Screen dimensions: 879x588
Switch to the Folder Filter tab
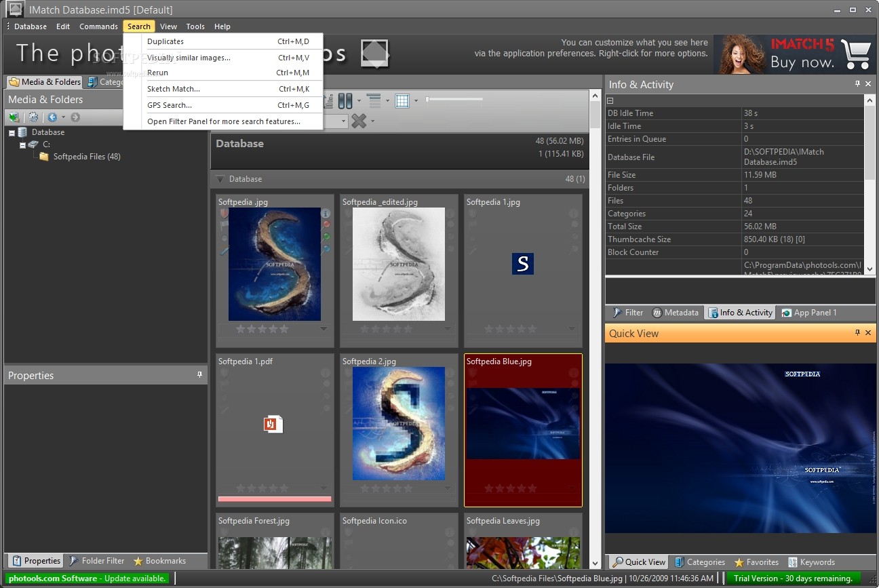(x=96, y=561)
